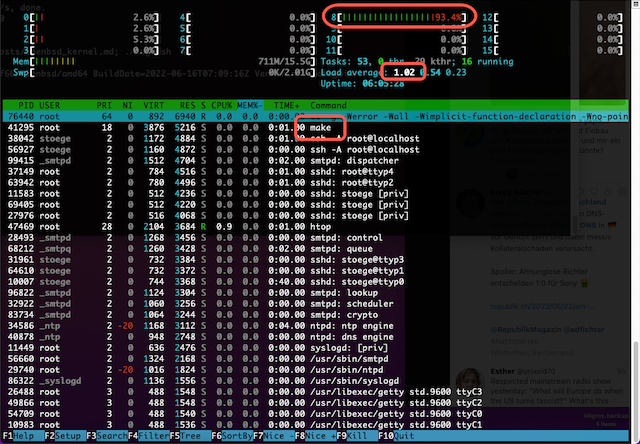Sort by TIME+ column header

[x=287, y=105]
